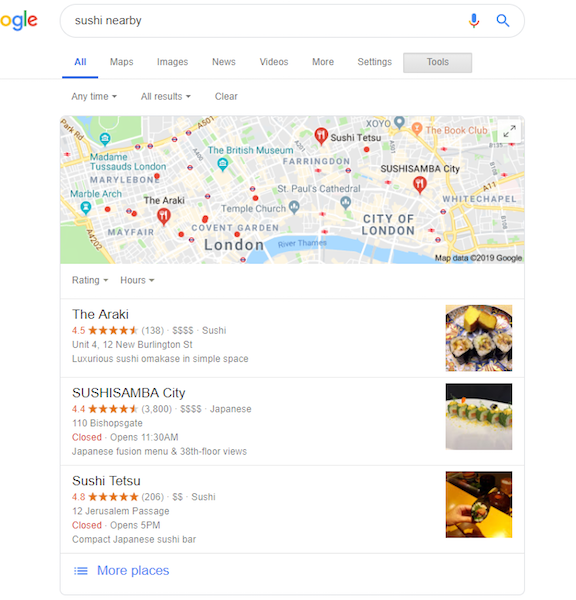Open the All results dropdown
The height and width of the screenshot is (600, 576).
tap(165, 96)
